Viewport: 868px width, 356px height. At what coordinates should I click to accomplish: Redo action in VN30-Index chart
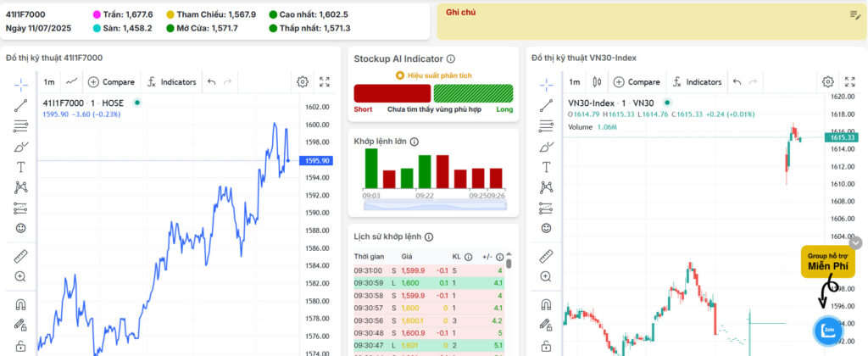[x=753, y=82]
